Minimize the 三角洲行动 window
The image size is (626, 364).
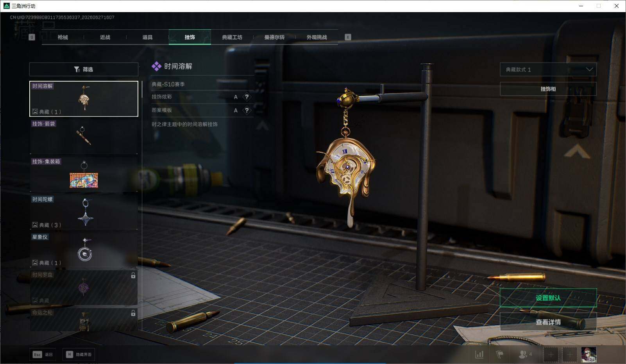tap(581, 6)
